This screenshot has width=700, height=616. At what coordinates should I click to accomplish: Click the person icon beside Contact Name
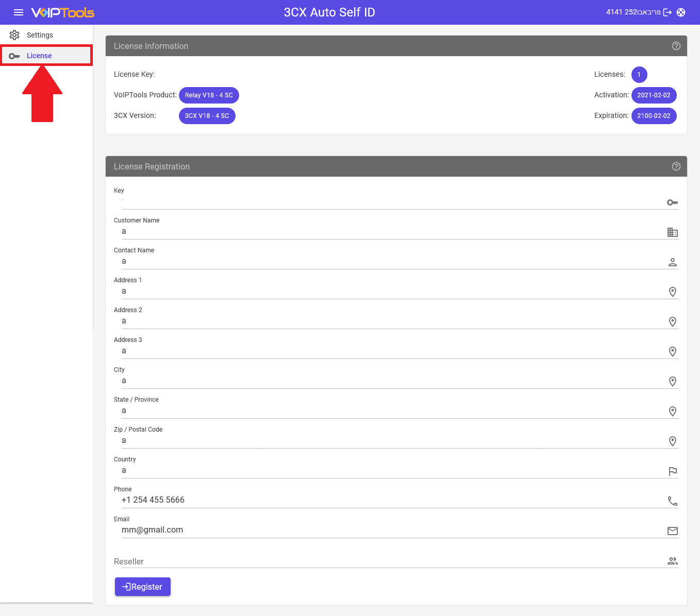click(673, 262)
